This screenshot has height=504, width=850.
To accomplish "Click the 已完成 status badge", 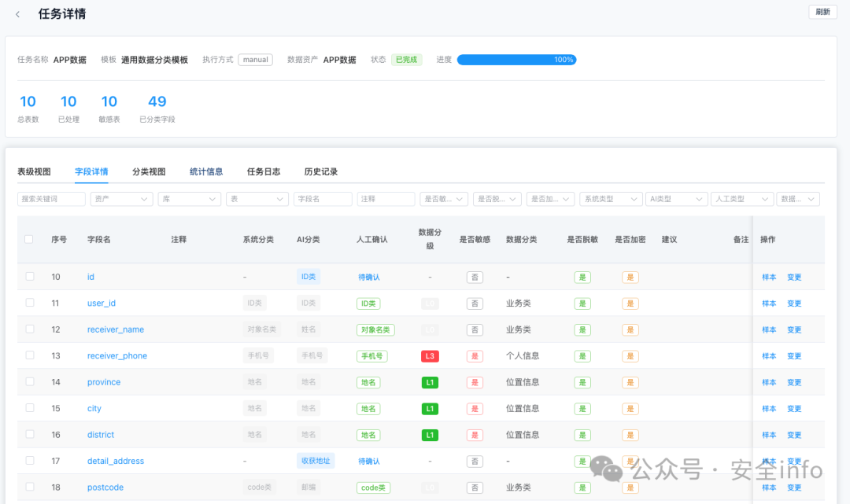I will 406,60.
